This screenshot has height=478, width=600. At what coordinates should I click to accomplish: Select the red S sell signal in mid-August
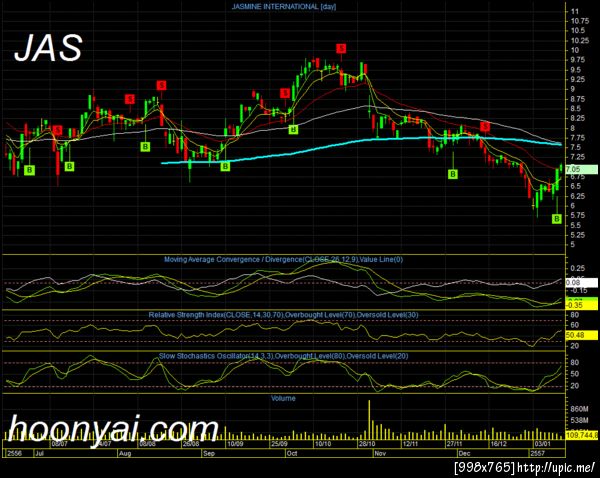[161, 85]
